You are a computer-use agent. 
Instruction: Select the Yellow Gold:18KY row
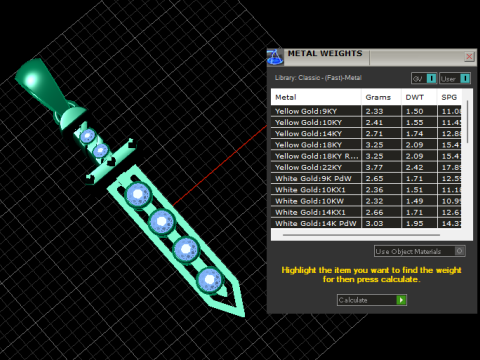366,145
